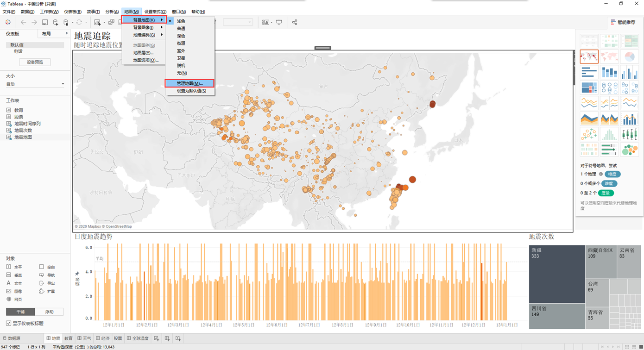Open Presentation mode from toolbar
The height and width of the screenshot is (350, 644).
point(279,22)
